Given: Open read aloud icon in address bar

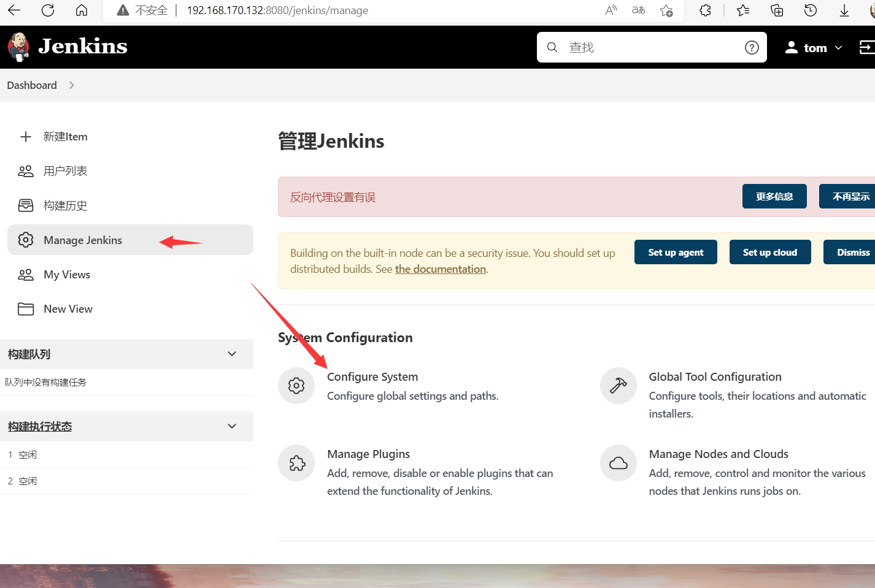Looking at the screenshot, I should point(611,10).
